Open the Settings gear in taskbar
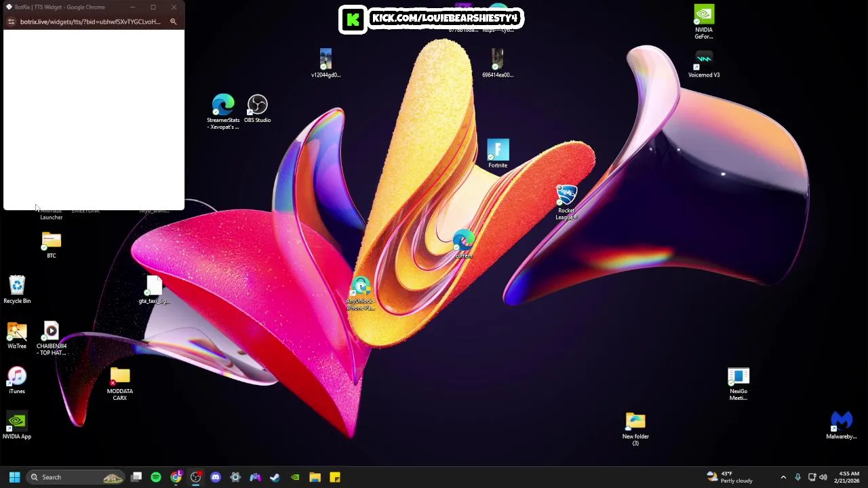 tap(235, 477)
